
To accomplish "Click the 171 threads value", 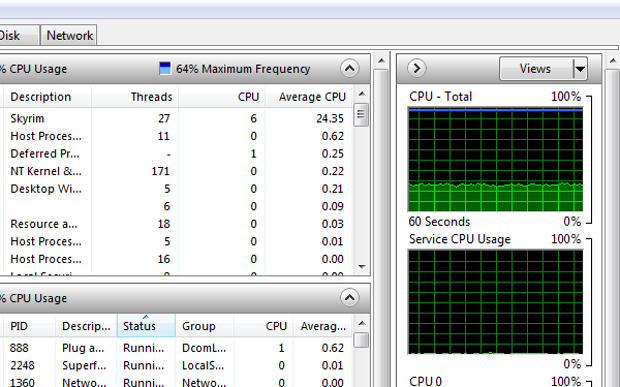I will point(161,171).
